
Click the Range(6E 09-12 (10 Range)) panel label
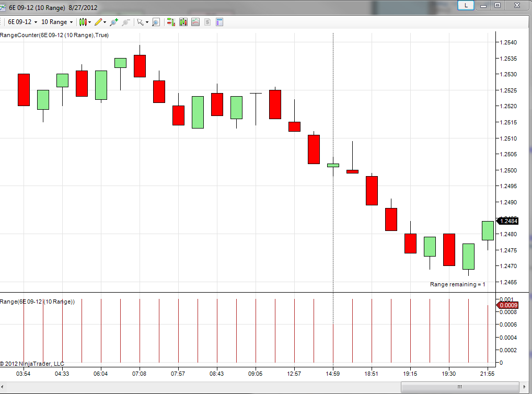point(37,302)
